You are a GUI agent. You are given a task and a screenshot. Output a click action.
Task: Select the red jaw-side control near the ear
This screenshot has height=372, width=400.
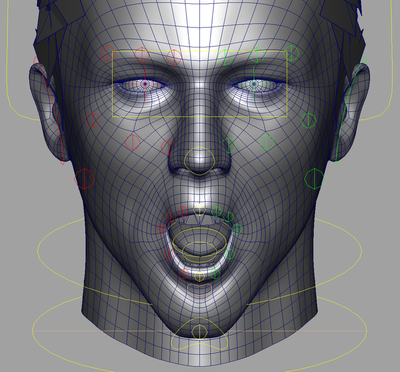(x=85, y=179)
